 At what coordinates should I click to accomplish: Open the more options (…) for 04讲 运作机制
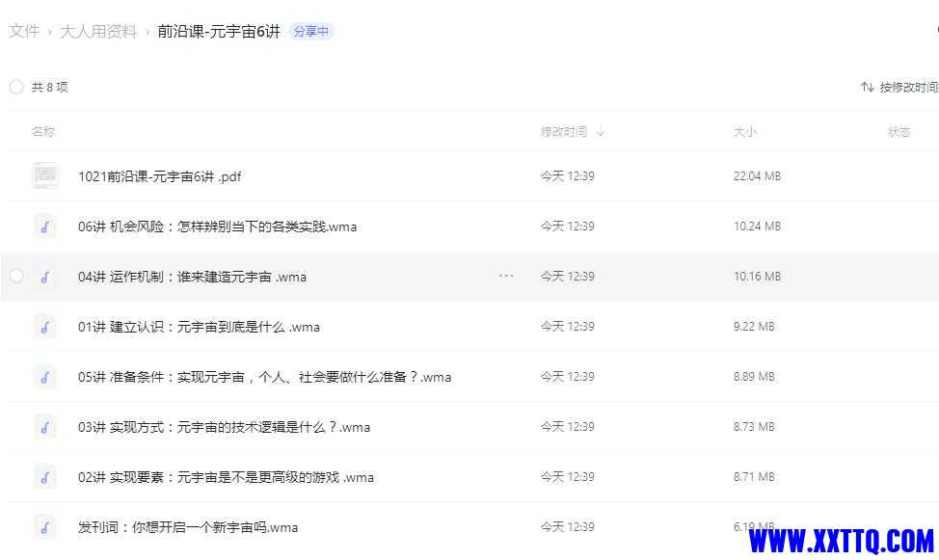tap(506, 276)
